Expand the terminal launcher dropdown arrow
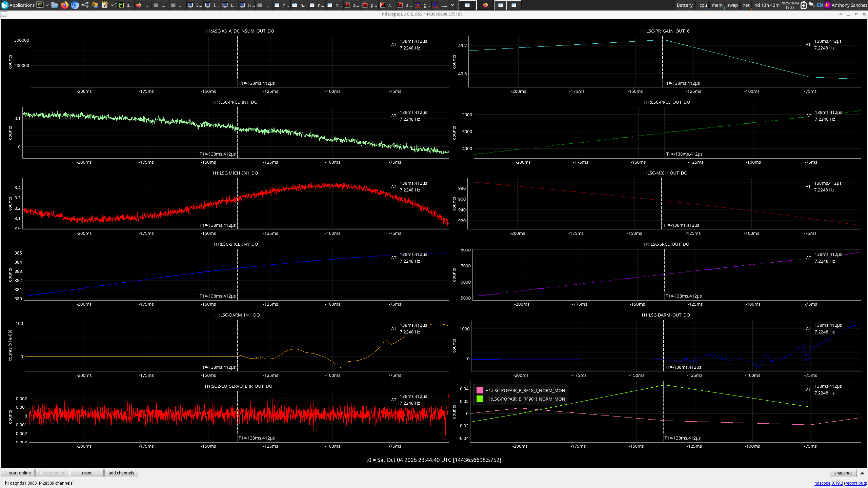The width and height of the screenshot is (868, 488). (47, 5)
